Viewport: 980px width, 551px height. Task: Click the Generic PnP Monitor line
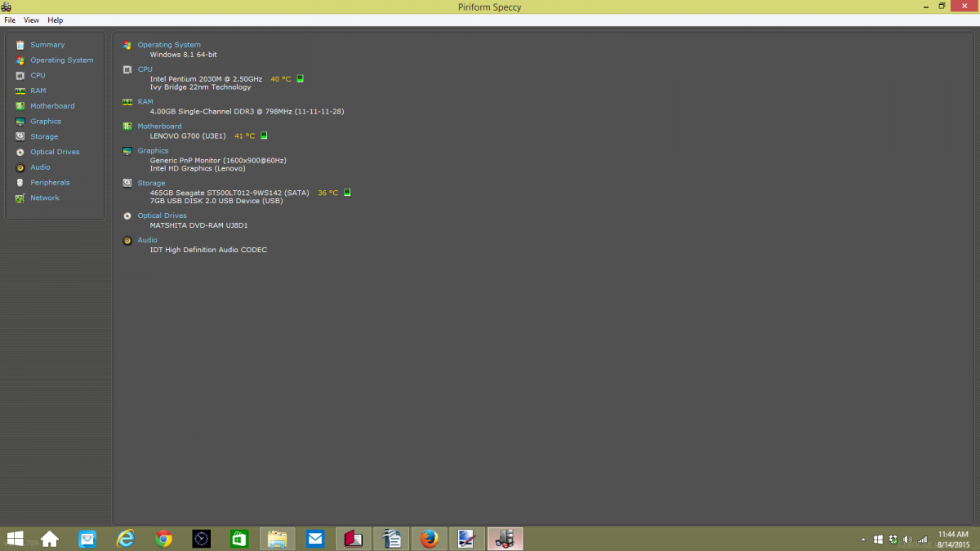[218, 161]
